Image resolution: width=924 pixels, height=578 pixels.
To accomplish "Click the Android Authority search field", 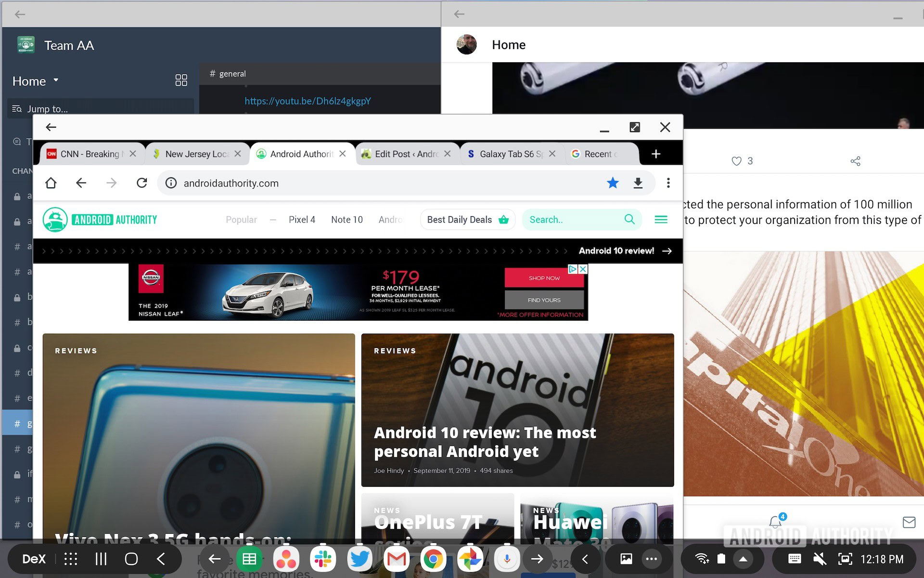I will (x=573, y=220).
